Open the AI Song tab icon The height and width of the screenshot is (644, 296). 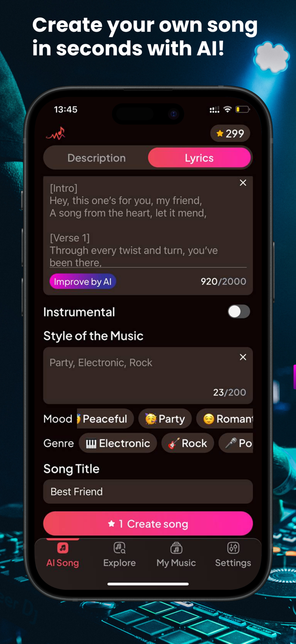tap(63, 548)
